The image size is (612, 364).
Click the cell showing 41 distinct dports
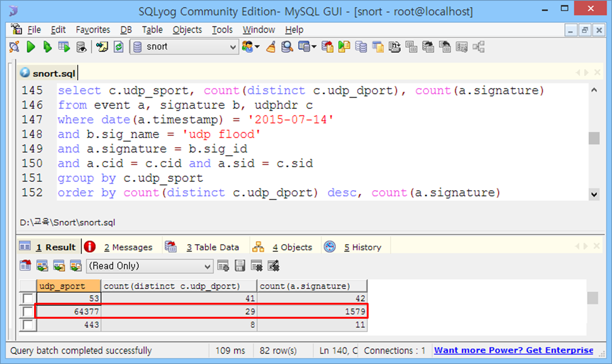179,298
